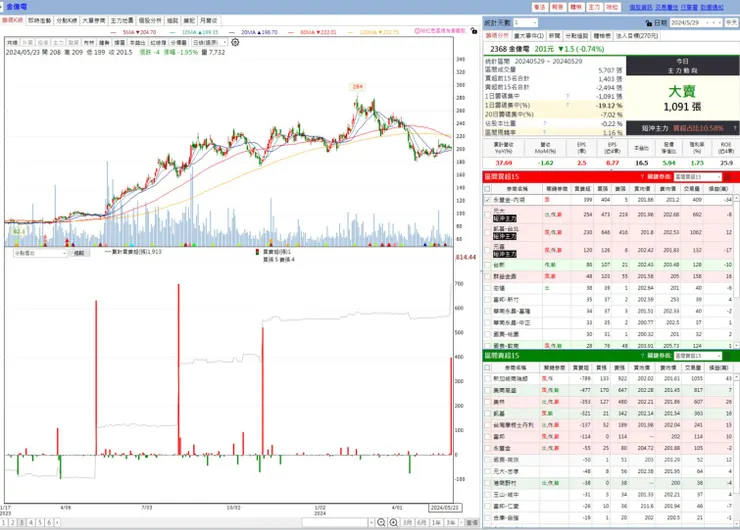Open the 重大事件(1) tab
The image size is (740, 530).
pos(529,35)
